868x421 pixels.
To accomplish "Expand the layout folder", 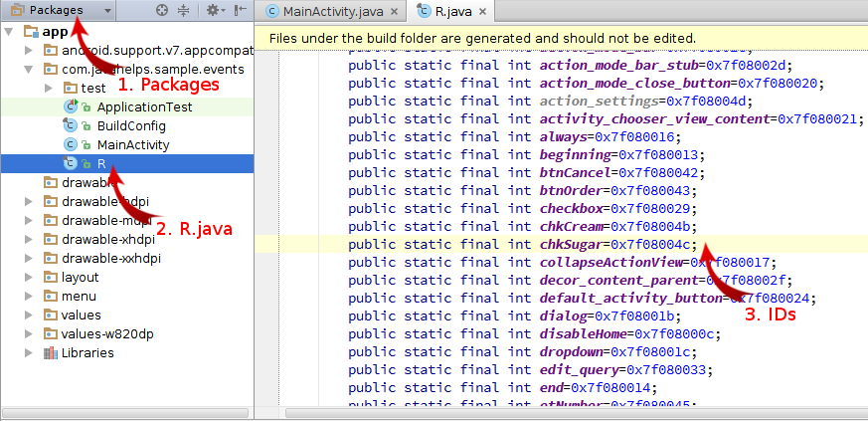I will coord(29,277).
